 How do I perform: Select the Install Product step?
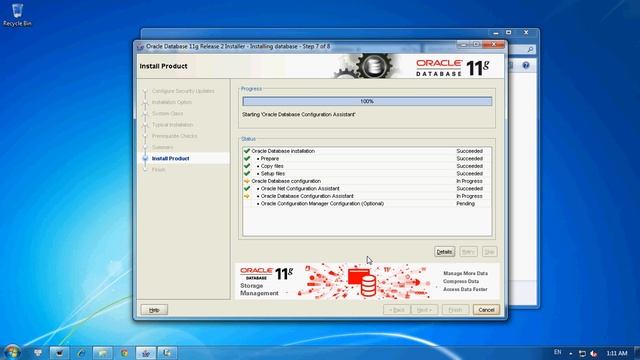tap(171, 158)
